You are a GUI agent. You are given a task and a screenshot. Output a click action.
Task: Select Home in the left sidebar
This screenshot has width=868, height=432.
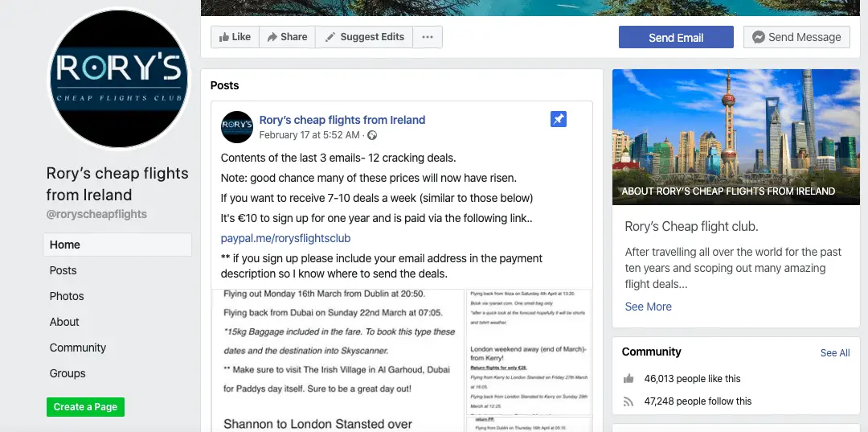pos(117,245)
